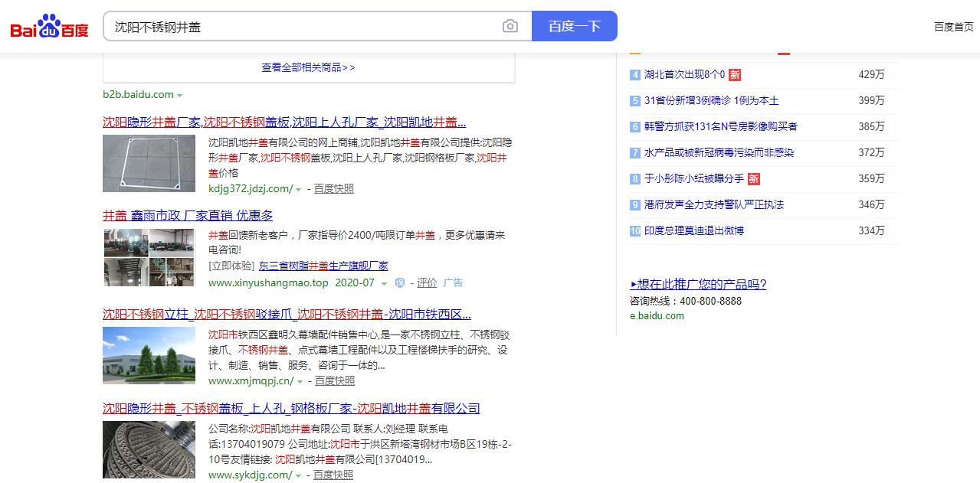The width and height of the screenshot is (980, 483).
Task: Click www.xinyushangmao.top URL text
Action: click(x=268, y=282)
